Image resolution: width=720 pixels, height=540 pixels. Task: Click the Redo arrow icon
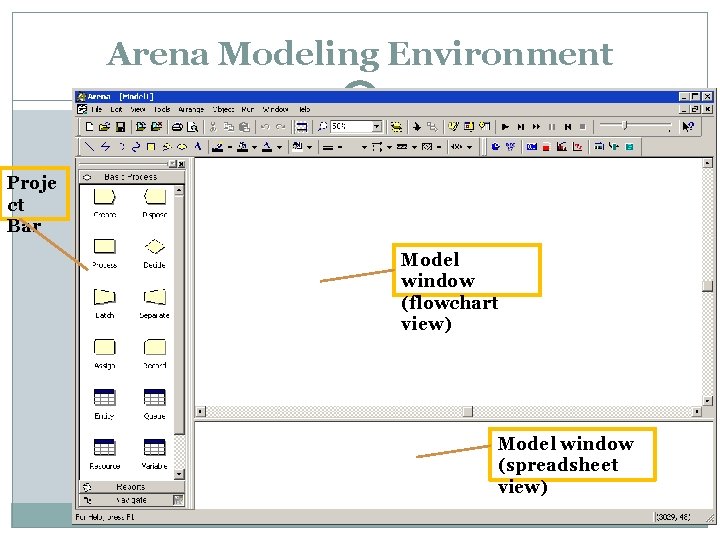pos(280,127)
